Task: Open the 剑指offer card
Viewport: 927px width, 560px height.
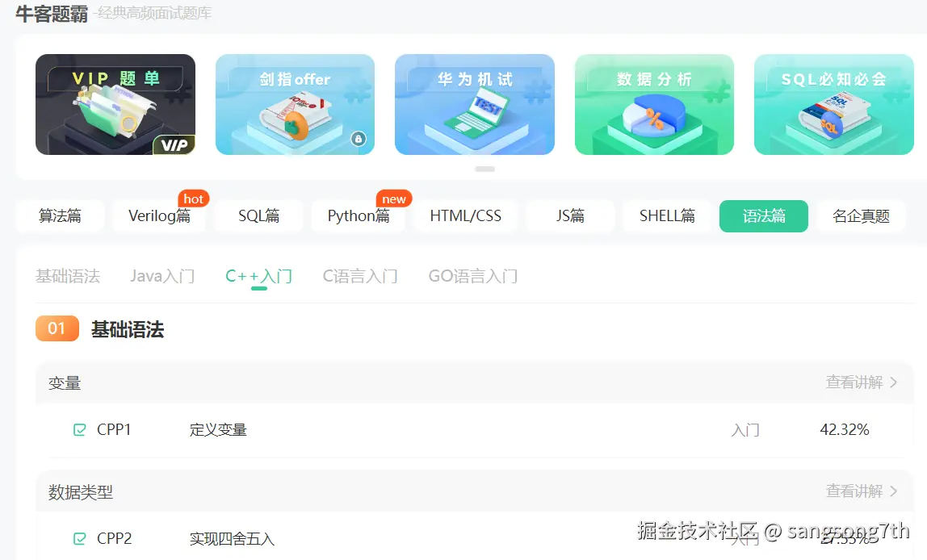Action: click(x=295, y=105)
